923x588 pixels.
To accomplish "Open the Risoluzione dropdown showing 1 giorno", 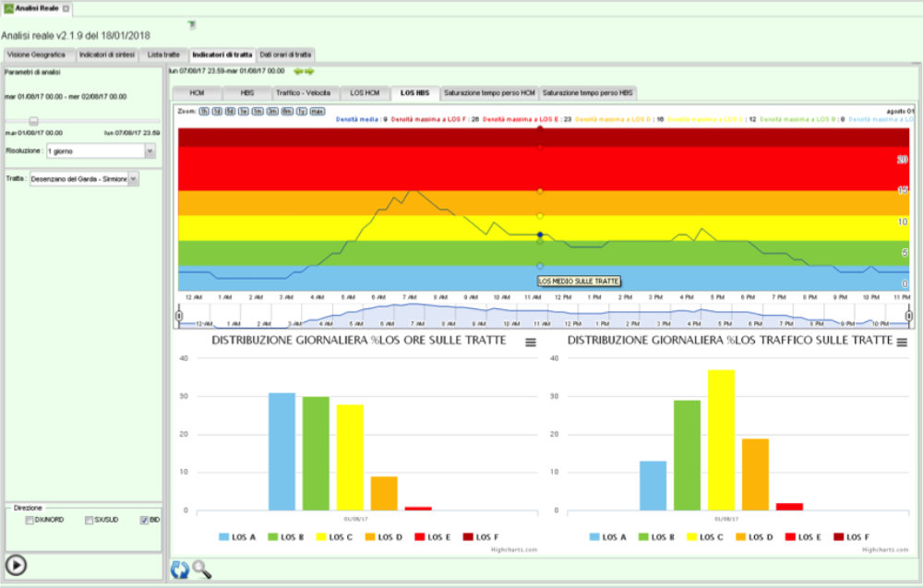I will [x=101, y=151].
